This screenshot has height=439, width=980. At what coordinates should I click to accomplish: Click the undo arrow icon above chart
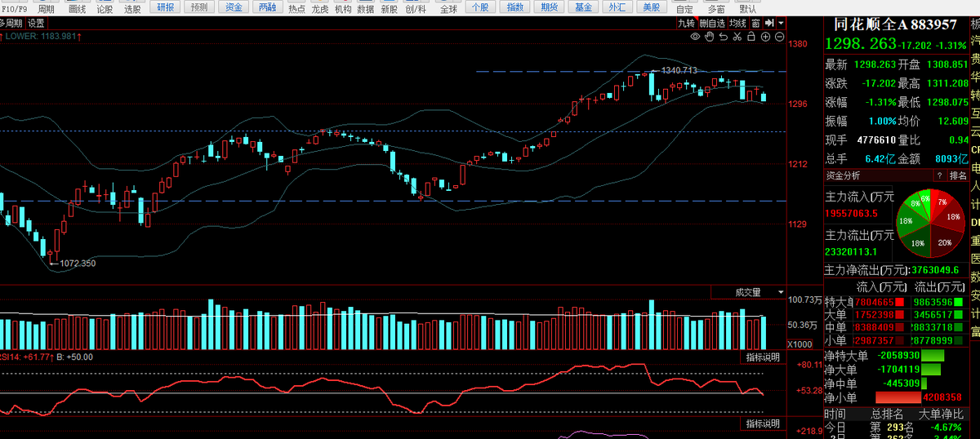click(724, 36)
